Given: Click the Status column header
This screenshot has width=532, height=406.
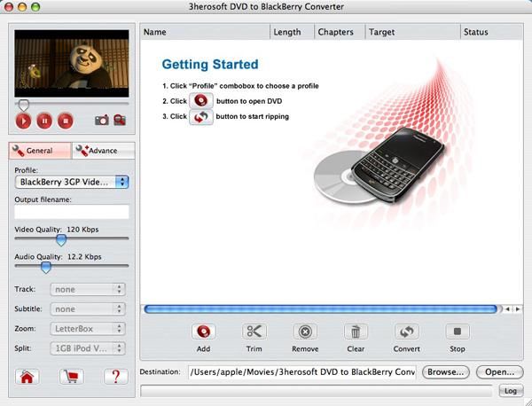Looking at the screenshot, I should (x=491, y=32).
